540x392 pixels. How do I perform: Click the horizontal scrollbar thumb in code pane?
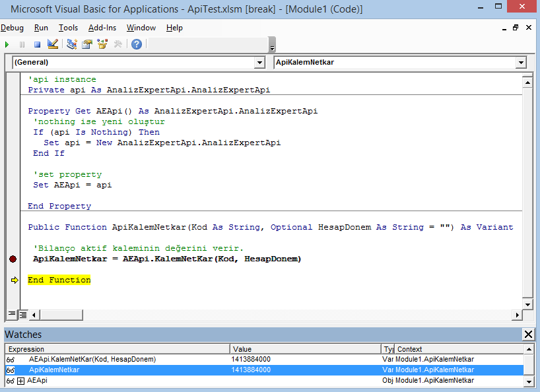61,315
